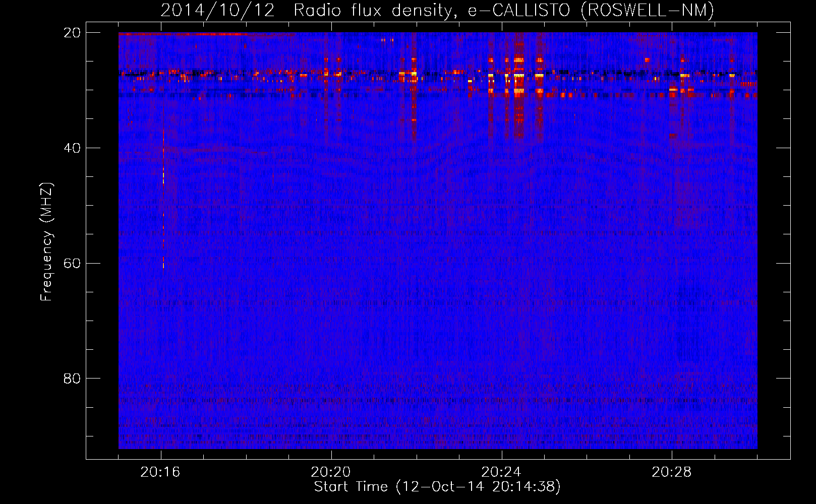Click the 'Frequency (MHZ)' axis label
816x504 pixels.
pos(46,242)
